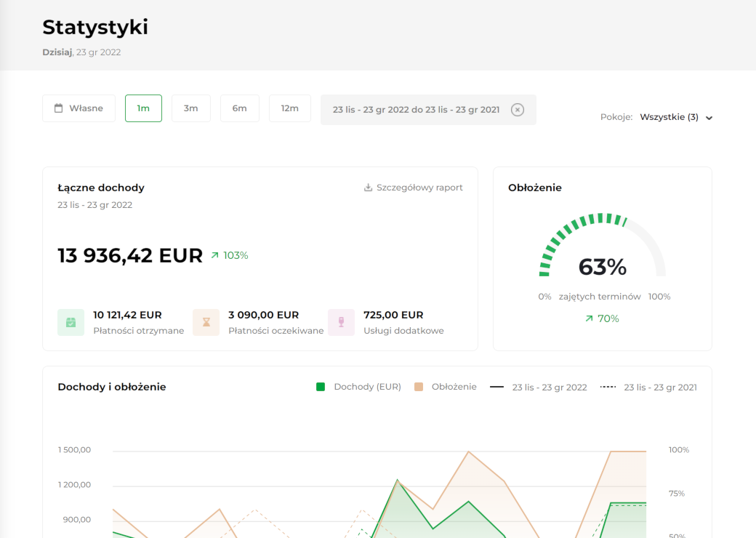Viewport: 756px width, 538px height.
Task: Click the 70% occupancy growth arrow
Action: pyautogui.click(x=590, y=318)
